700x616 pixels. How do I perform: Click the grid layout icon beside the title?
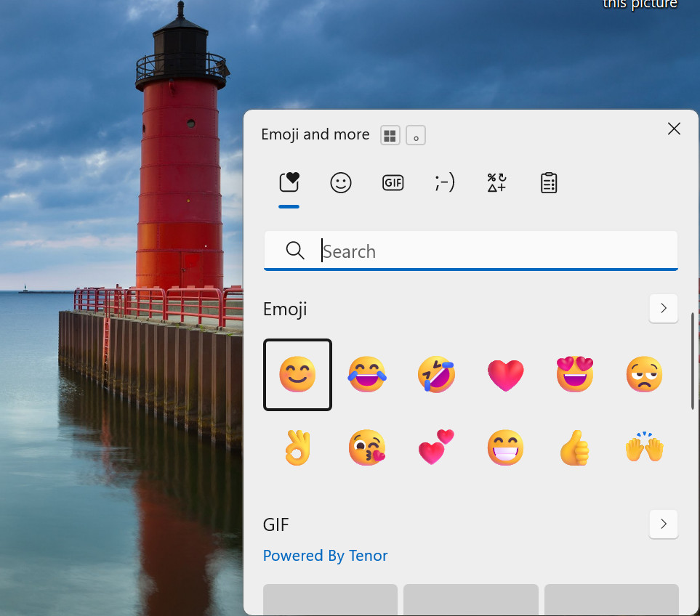390,135
